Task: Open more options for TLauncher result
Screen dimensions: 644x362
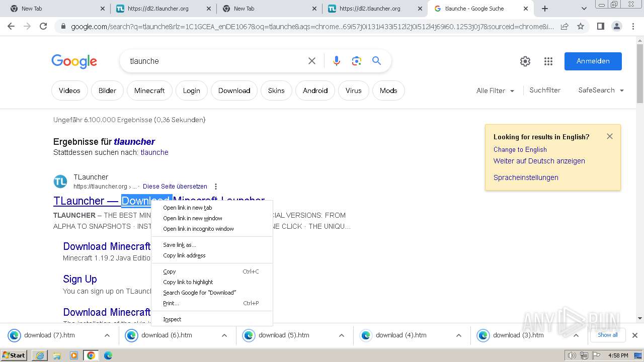Action: [216, 187]
